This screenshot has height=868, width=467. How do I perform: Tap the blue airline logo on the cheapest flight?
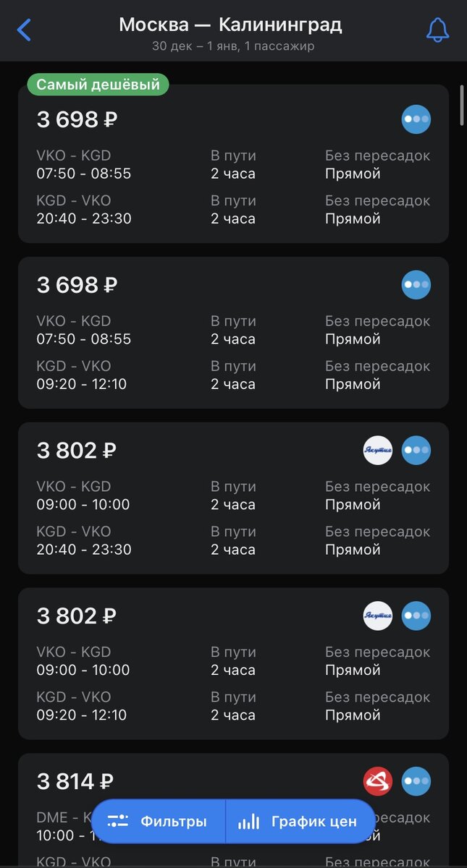(416, 119)
